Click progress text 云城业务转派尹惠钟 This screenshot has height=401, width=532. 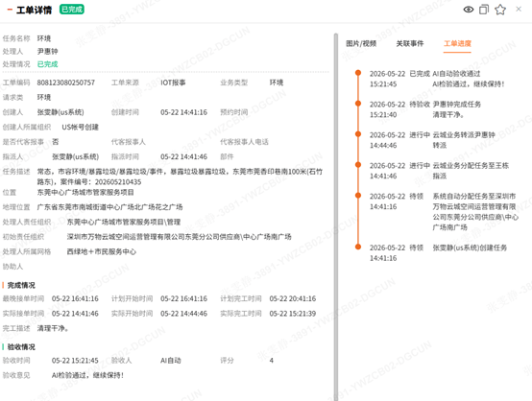pos(464,135)
